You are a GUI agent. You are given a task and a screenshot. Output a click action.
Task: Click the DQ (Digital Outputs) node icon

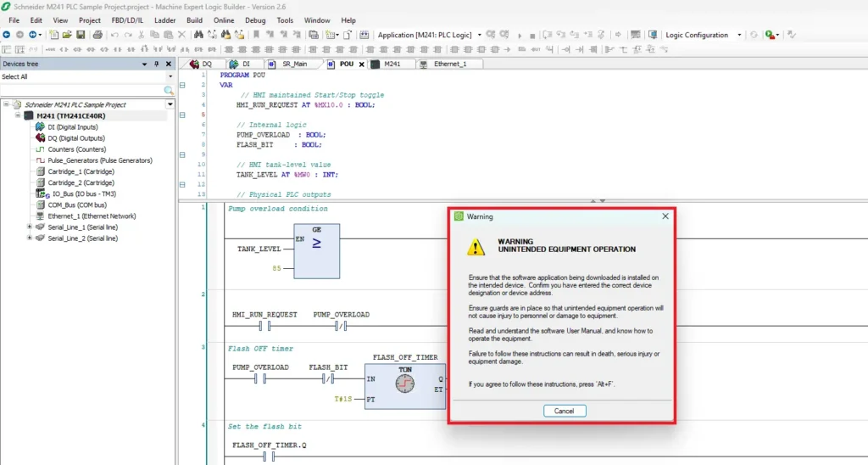pos(40,138)
